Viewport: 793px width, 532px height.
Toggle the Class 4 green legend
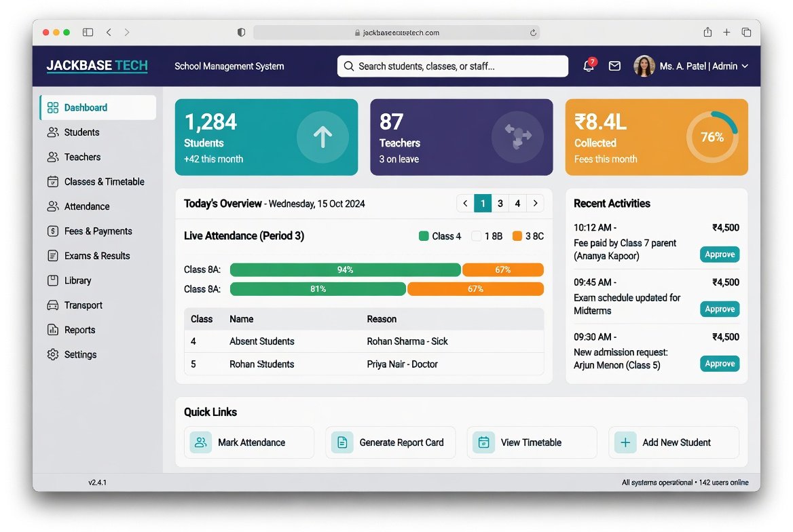(424, 236)
